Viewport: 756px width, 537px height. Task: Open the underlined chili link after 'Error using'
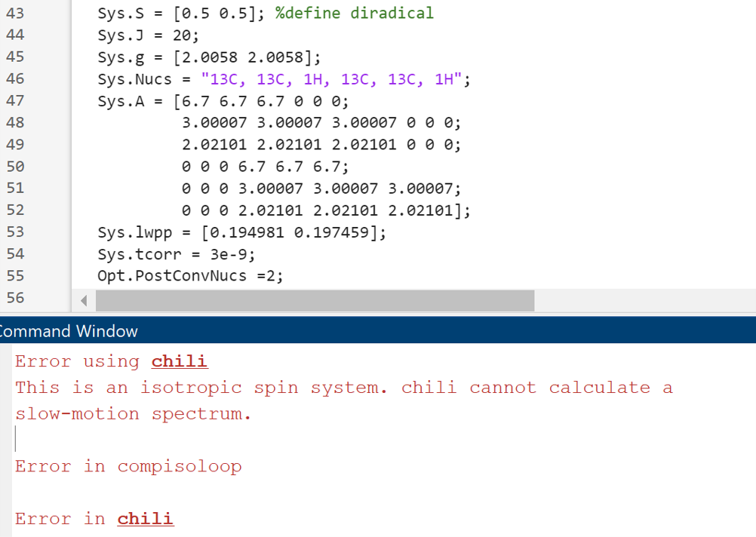coord(180,361)
